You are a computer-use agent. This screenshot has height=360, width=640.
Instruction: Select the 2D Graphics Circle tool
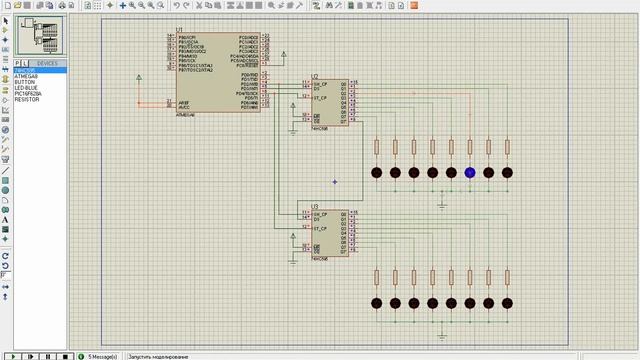pos(5,190)
